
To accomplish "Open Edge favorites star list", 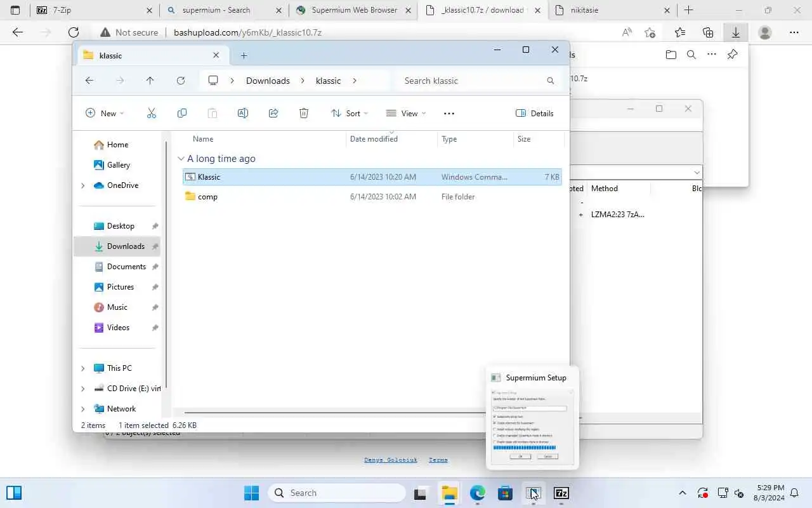I will coord(679,32).
